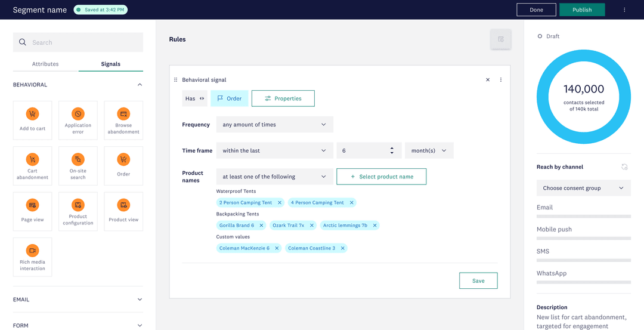Open the month(s) unit dropdown
Image resolution: width=644 pixels, height=330 pixels.
[429, 150]
